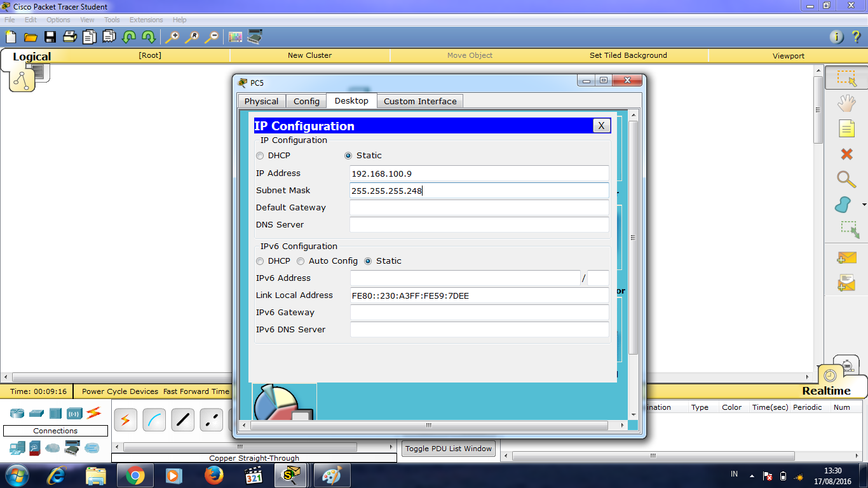The height and width of the screenshot is (488, 868).
Task: Select the Draw Polygon shape tool
Action: (x=843, y=205)
